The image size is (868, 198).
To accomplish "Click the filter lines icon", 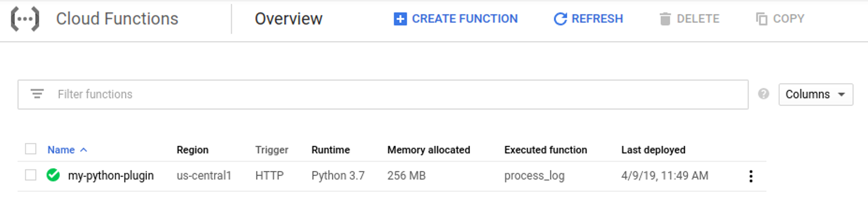I will [x=37, y=94].
